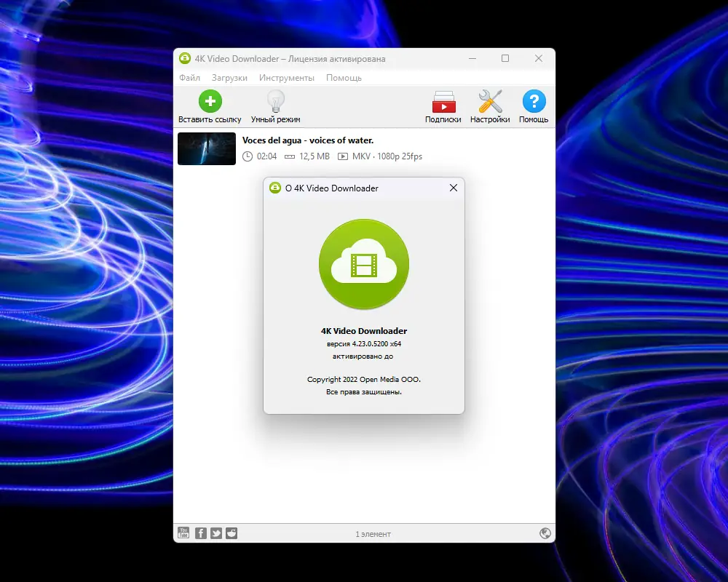
Task: Click the активировано до text
Action: 363,356
